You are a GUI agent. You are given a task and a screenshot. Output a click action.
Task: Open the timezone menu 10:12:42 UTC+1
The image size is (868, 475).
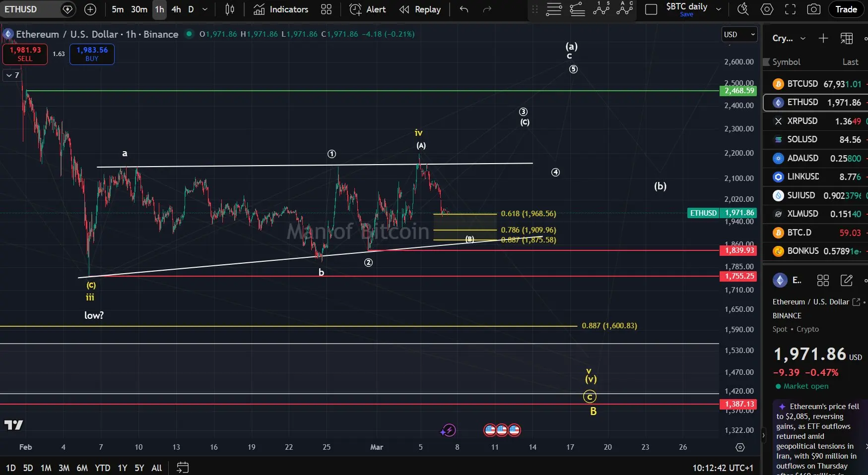coord(723,468)
